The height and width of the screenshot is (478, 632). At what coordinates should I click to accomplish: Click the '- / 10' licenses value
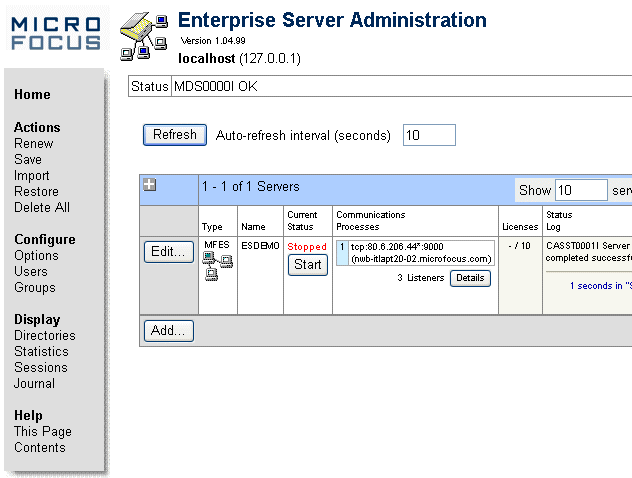[x=520, y=245]
